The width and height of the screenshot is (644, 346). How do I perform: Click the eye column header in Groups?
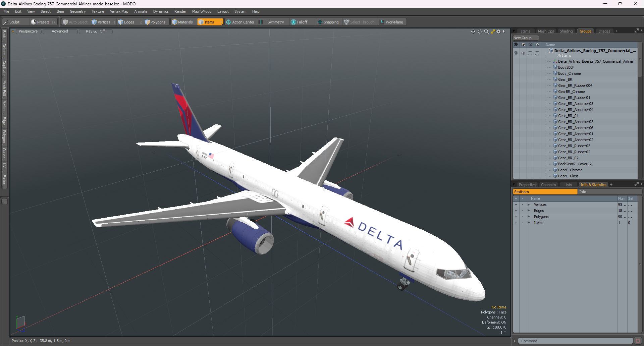[516, 45]
